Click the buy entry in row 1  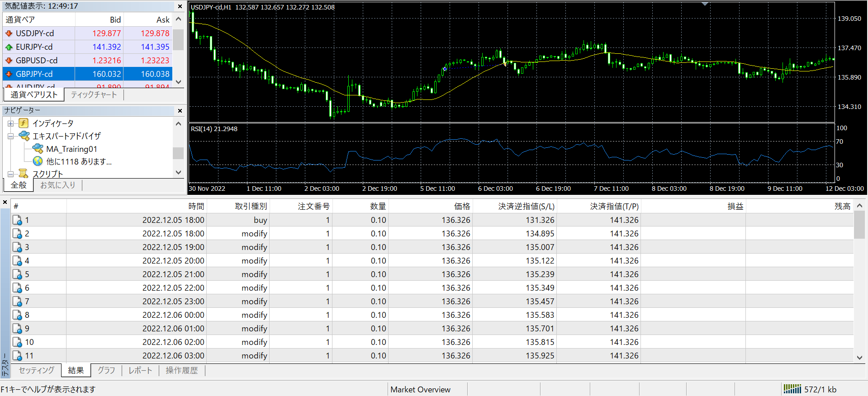click(x=261, y=220)
